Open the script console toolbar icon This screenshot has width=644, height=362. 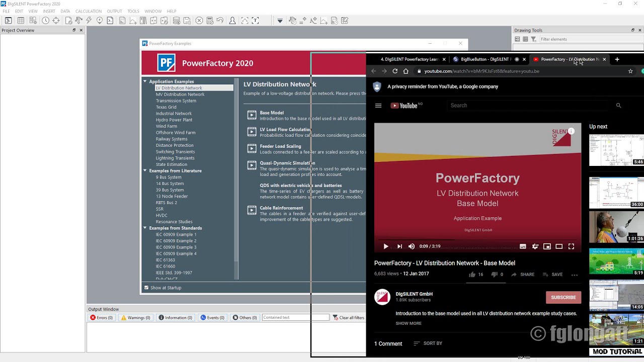110,21
